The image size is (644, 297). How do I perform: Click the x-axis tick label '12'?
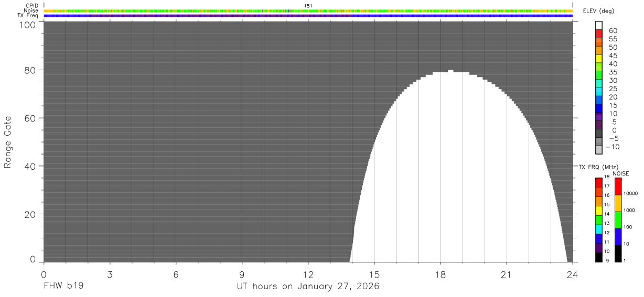[308, 274]
